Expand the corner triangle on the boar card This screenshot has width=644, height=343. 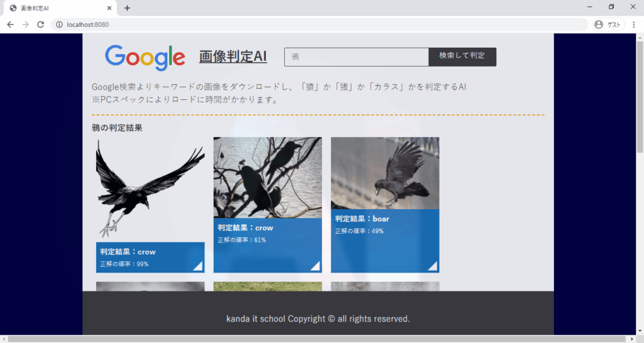[x=433, y=266]
